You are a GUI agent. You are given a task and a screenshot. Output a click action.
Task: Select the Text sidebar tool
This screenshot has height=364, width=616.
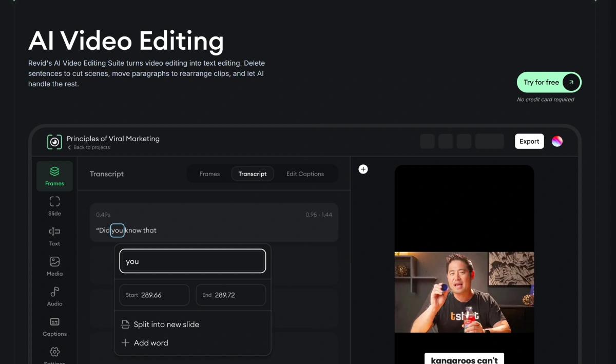point(54,236)
